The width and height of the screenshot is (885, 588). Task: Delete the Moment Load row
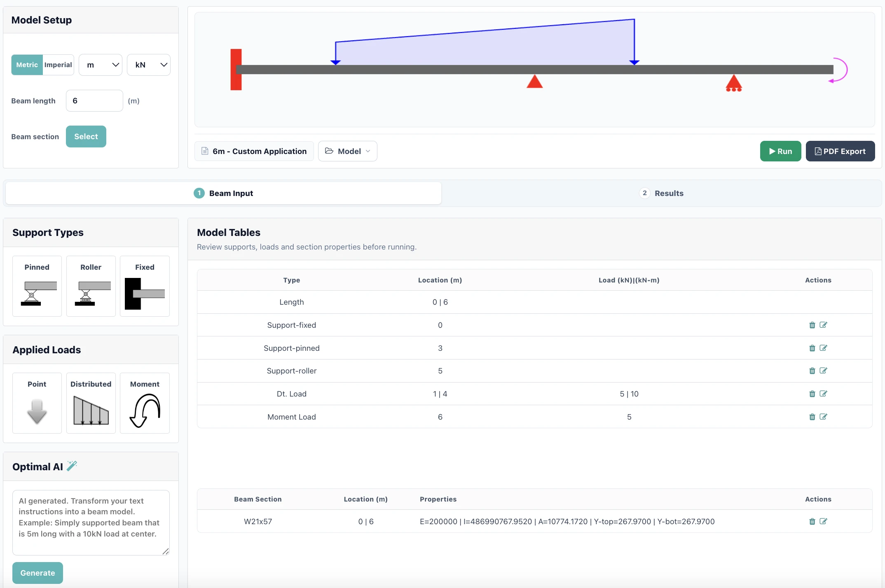tap(812, 417)
